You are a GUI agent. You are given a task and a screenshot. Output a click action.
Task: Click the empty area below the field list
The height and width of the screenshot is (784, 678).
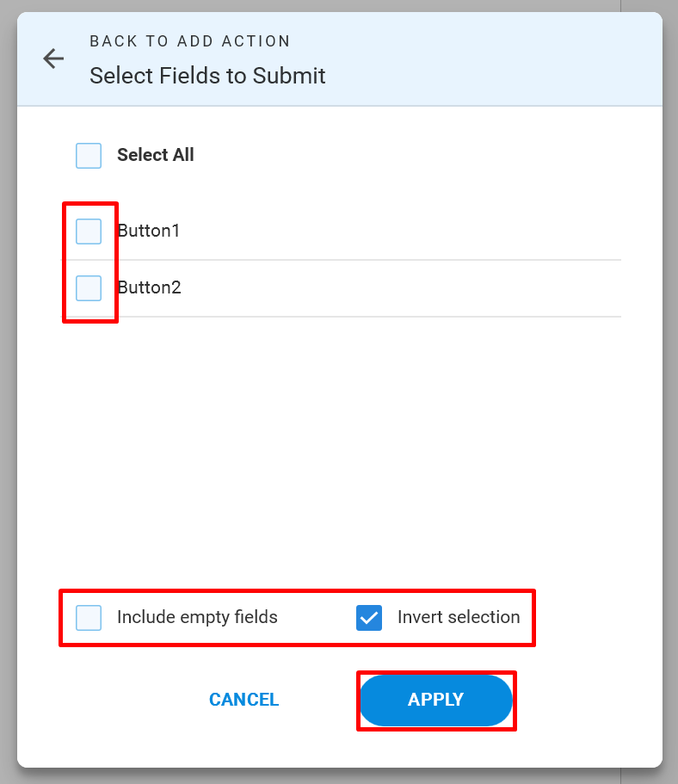340,450
